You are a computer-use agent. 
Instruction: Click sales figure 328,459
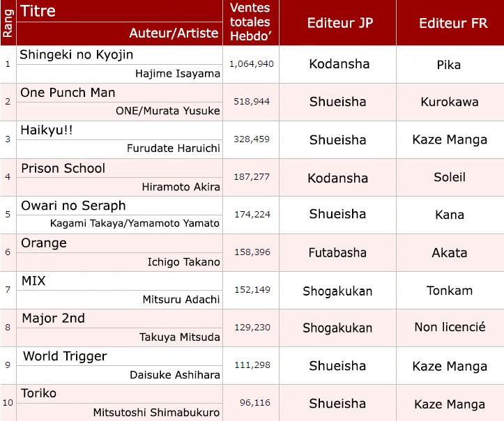(252, 139)
